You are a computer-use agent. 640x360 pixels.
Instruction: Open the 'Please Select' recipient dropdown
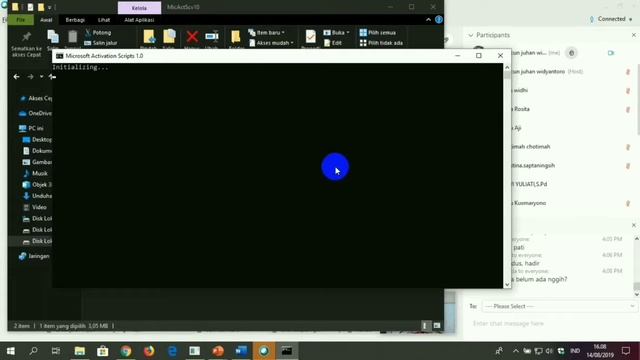pyautogui.click(x=559, y=306)
